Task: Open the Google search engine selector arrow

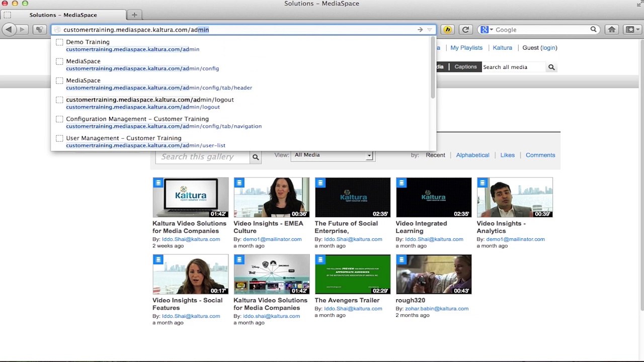Action: tap(491, 30)
